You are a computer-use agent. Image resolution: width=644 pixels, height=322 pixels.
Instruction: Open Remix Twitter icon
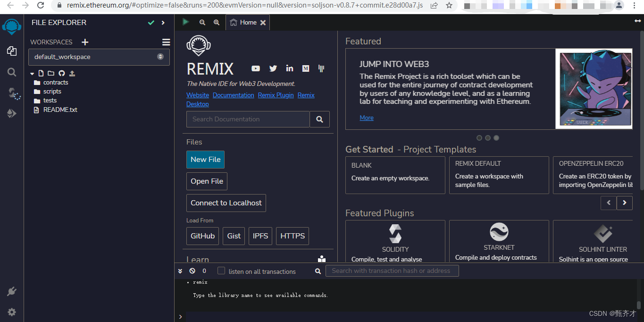click(273, 68)
